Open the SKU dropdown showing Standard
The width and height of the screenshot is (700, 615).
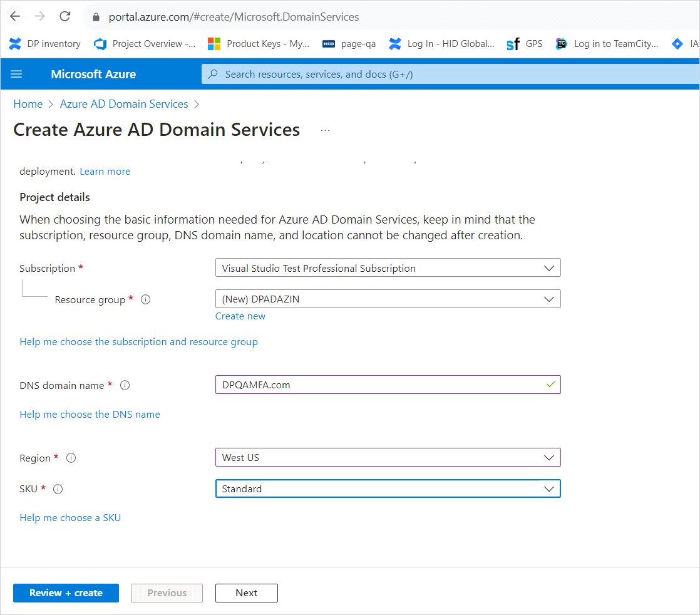point(388,489)
